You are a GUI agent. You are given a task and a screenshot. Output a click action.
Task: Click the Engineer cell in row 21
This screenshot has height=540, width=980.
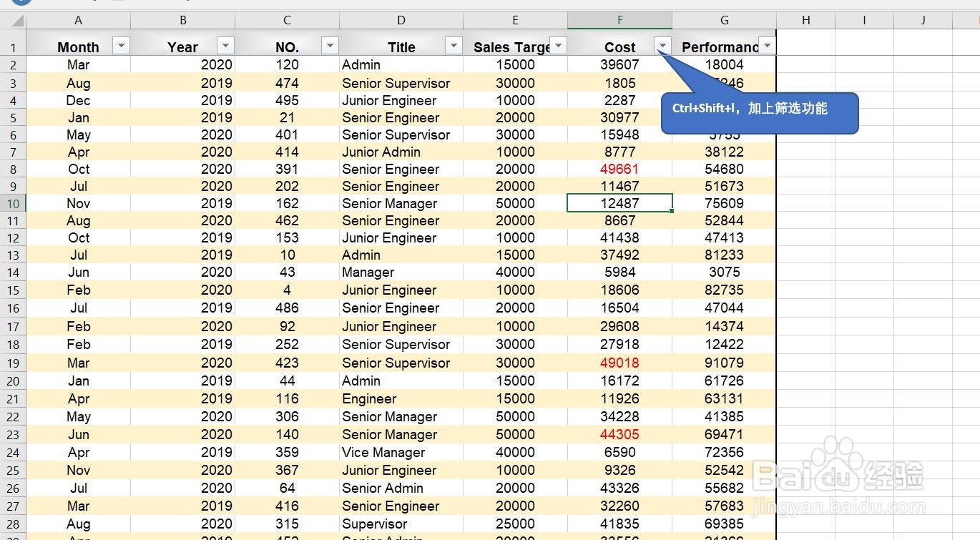point(401,398)
